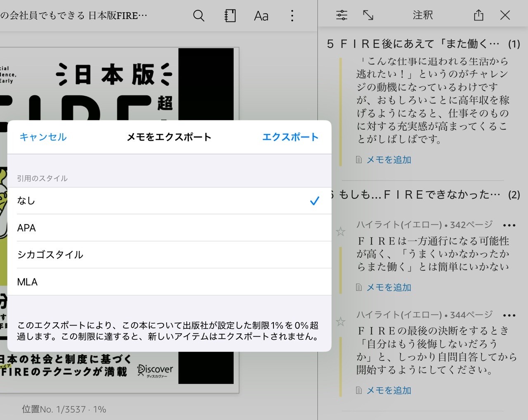
Task: Open the search magnifier in reader toolbar
Action: (199, 16)
